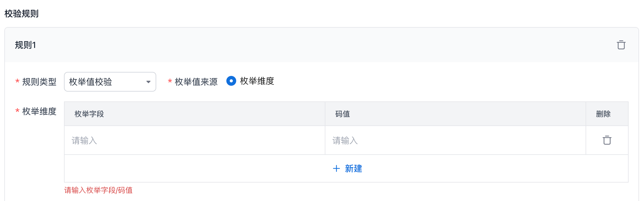Click the 枚举字段 column header
This screenshot has height=201, width=644.
tap(89, 114)
